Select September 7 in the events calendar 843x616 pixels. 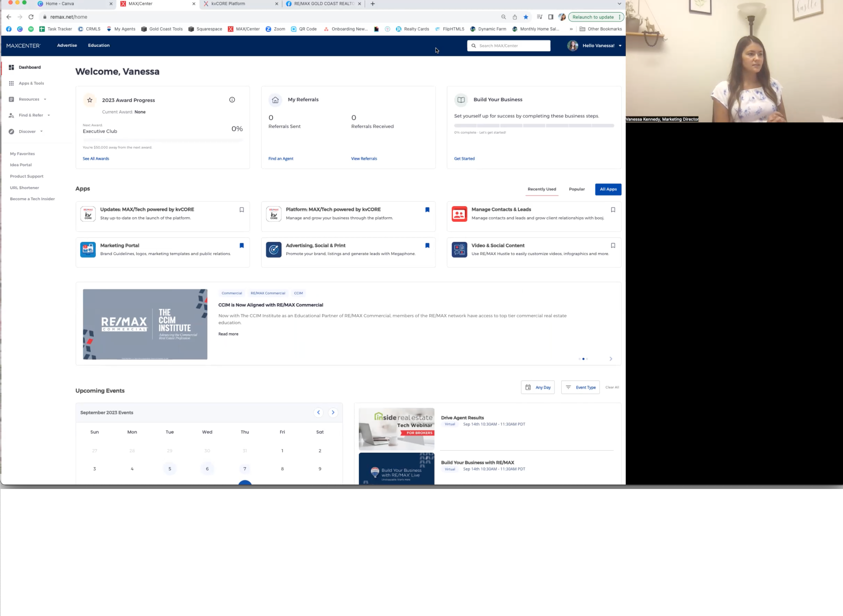point(245,469)
